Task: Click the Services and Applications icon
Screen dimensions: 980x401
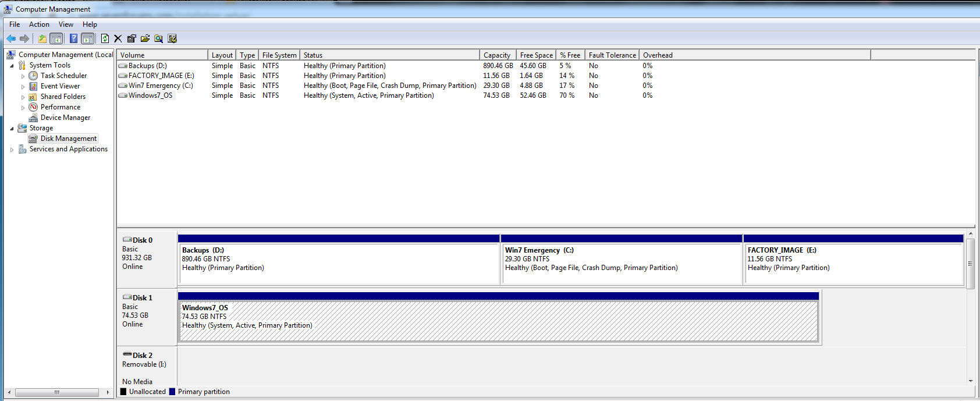Action: 22,149
